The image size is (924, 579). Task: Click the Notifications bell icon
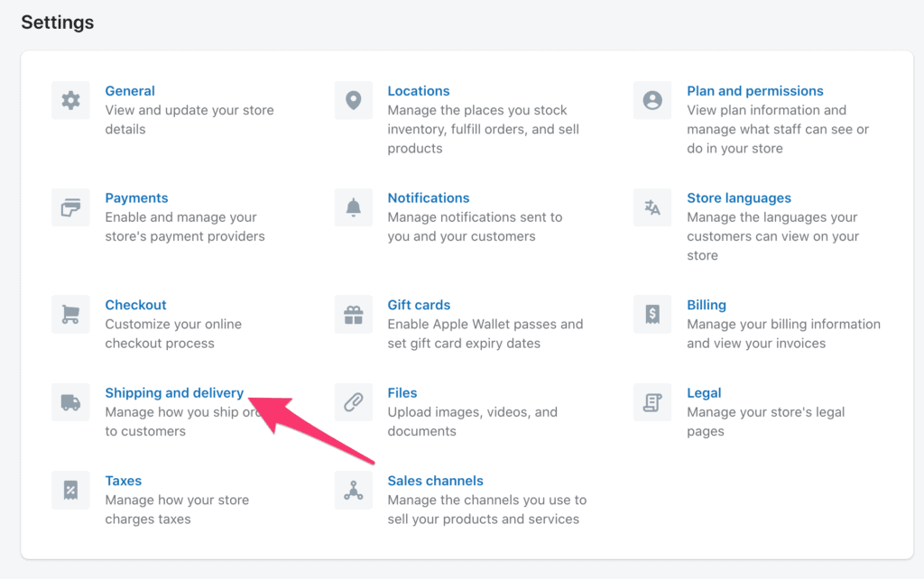pyautogui.click(x=353, y=207)
